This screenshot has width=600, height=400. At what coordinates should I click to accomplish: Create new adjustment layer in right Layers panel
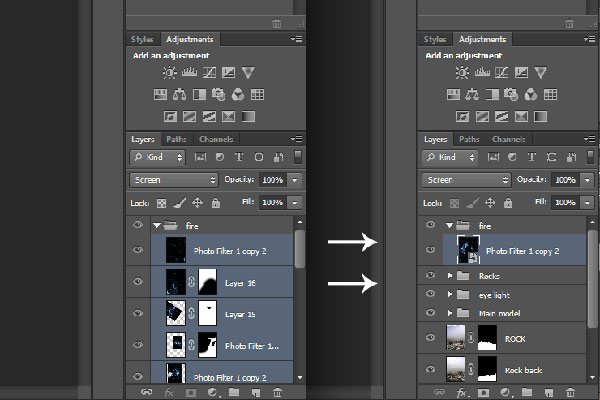pos(505,392)
